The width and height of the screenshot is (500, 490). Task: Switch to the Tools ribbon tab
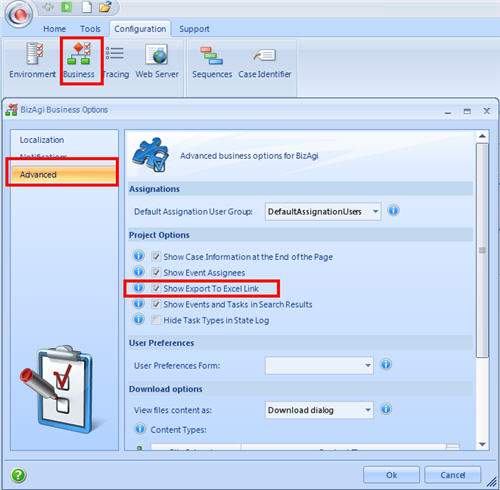90,29
